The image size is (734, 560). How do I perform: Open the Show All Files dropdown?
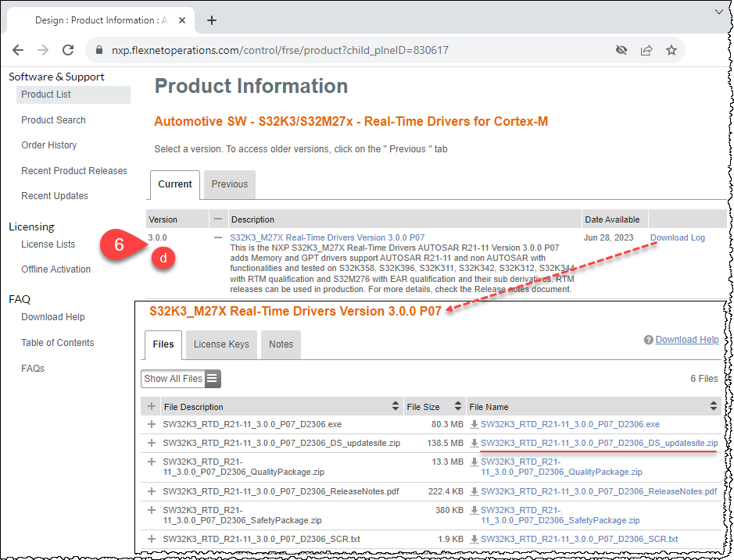tap(181, 379)
